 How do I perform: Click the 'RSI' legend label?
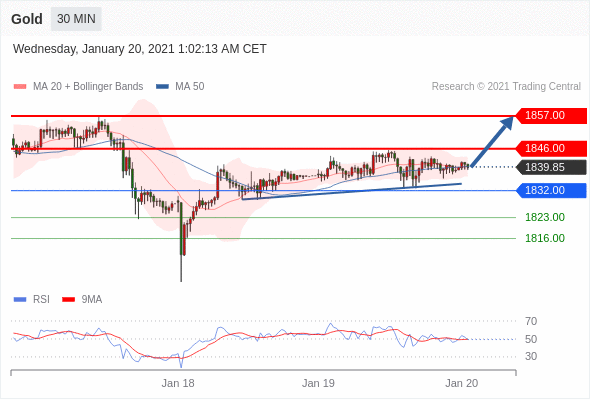pyautogui.click(x=41, y=300)
